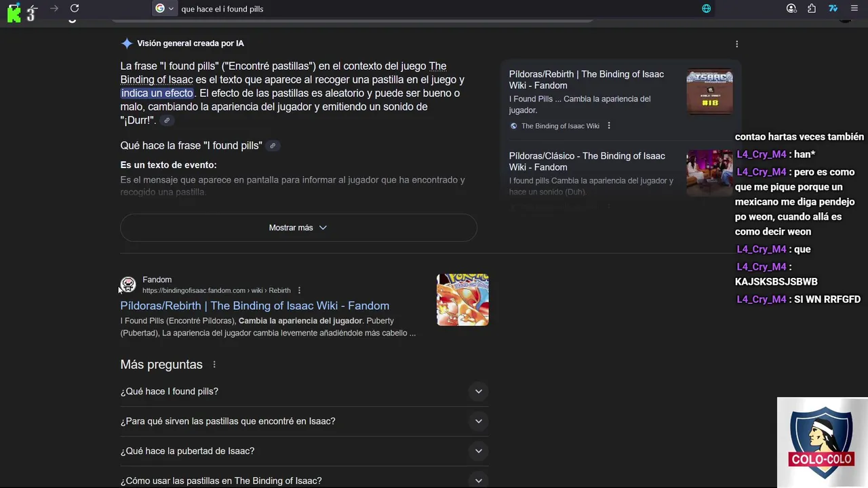Click the Fandom site favicon

(x=127, y=285)
